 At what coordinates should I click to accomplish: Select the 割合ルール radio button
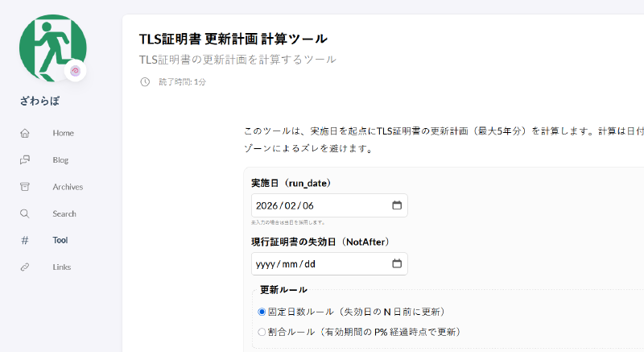(x=262, y=332)
